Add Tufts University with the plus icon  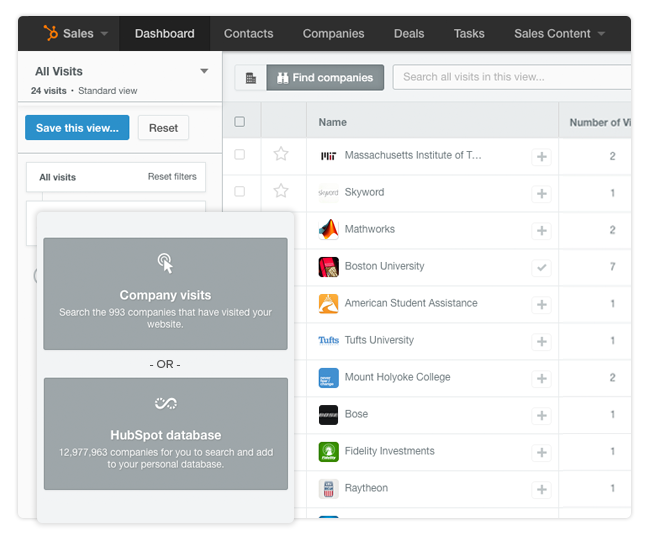541,342
